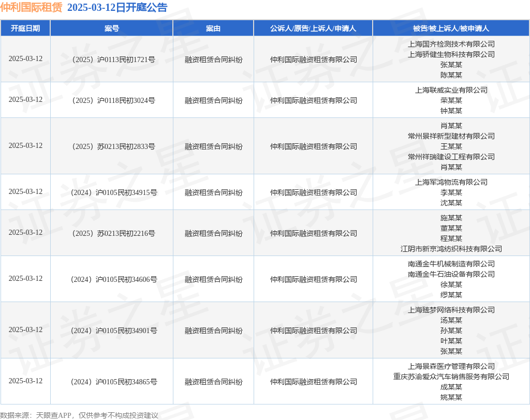Click the 2025-03-12日开庭公告 heading
Screen dimensions: 530x420
click(x=117, y=7)
